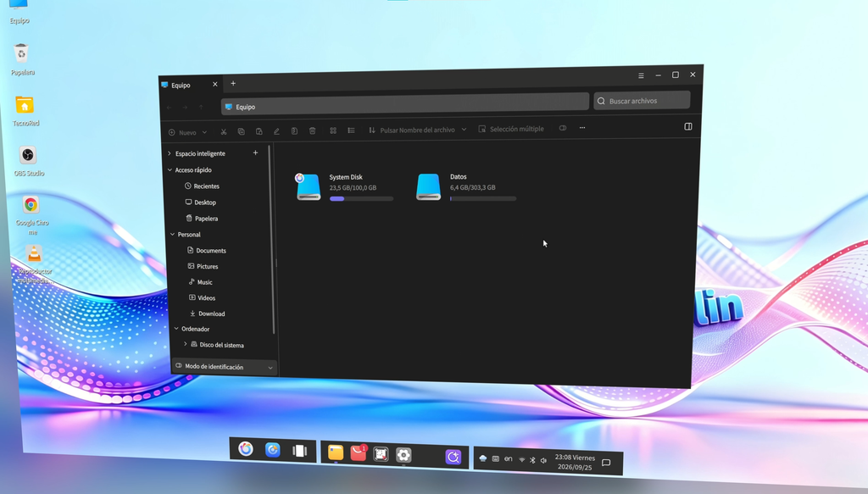Click the VLC Reproductor multimedia desktop icon
Viewport: 868px width, 494px height.
(34, 264)
